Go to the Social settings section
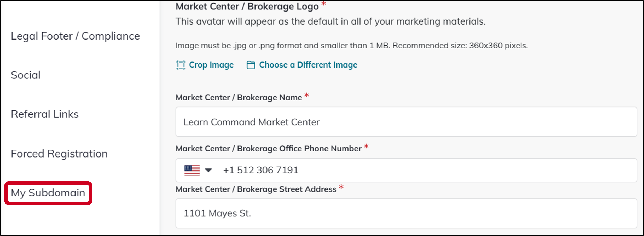 (x=26, y=75)
